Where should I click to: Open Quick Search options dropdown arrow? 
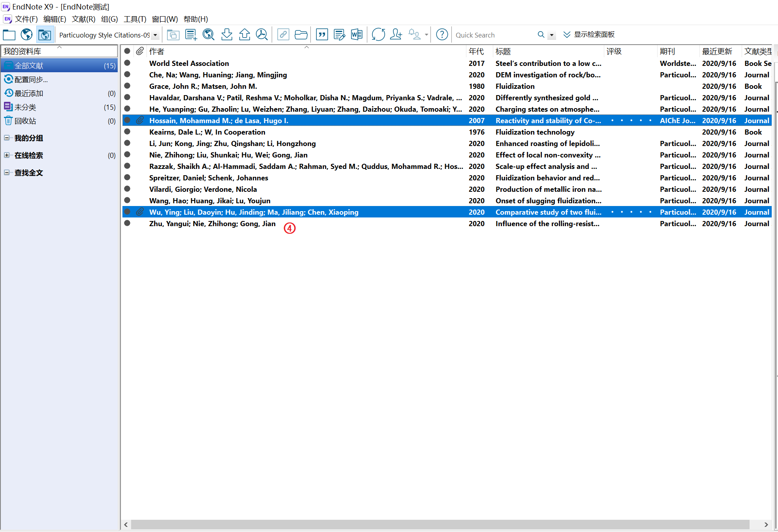(x=552, y=35)
